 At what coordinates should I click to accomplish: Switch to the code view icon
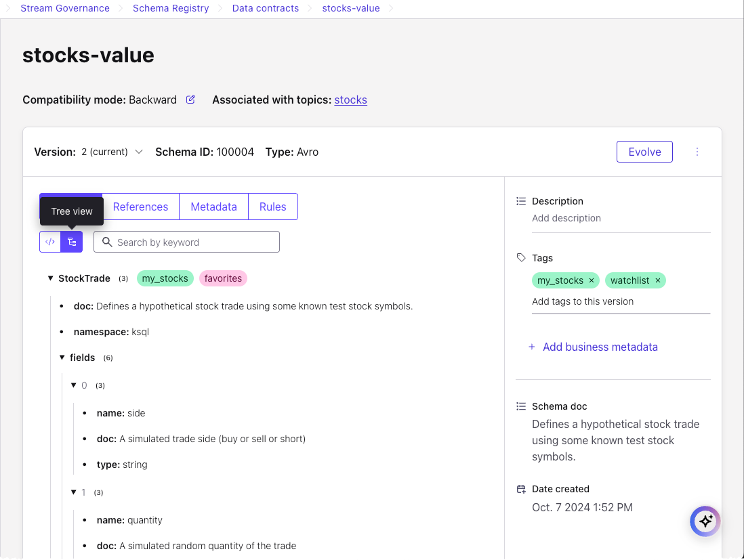click(50, 242)
